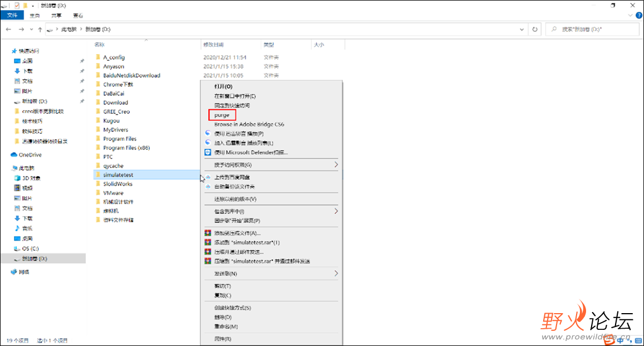Image resolution: width=644 pixels, height=346 pixels.
Task: Open the help question mark icon
Action: [638, 16]
